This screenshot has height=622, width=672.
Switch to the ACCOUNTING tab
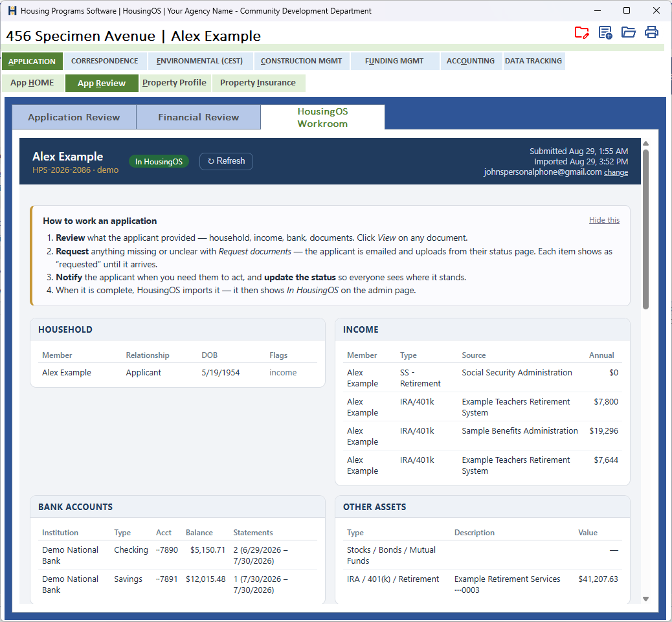[x=471, y=61]
